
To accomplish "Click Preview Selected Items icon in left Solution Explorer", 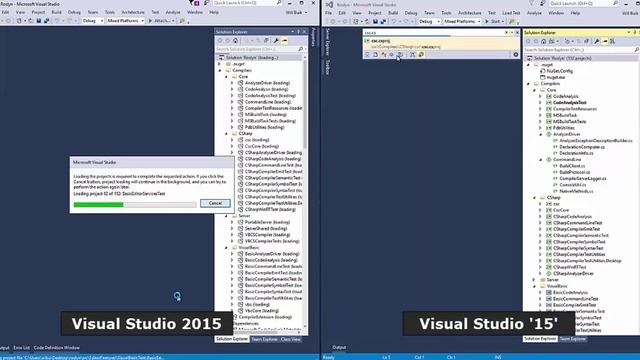I will pyautogui.click(x=284, y=40).
